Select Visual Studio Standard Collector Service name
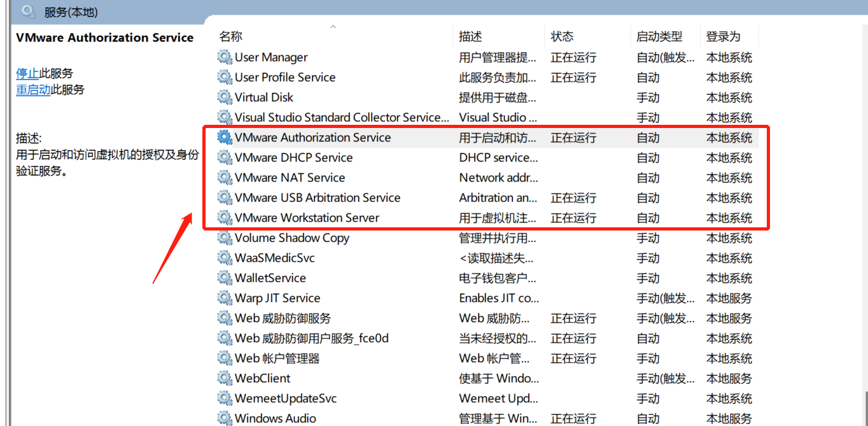868x426 pixels. [x=342, y=117]
